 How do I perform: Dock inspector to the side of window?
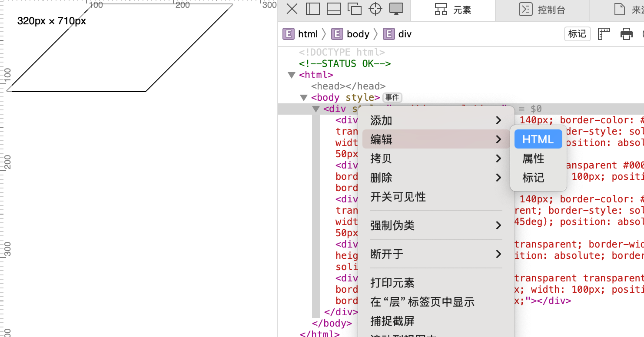[x=313, y=9]
